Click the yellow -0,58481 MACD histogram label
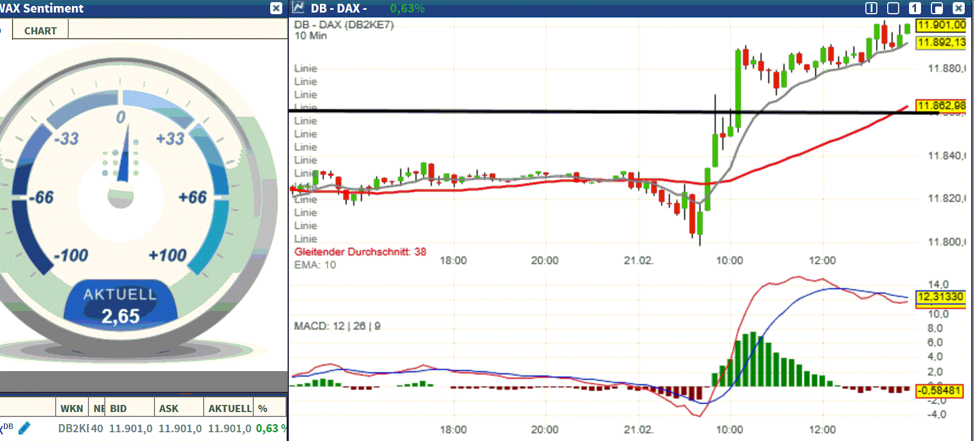 coord(939,391)
